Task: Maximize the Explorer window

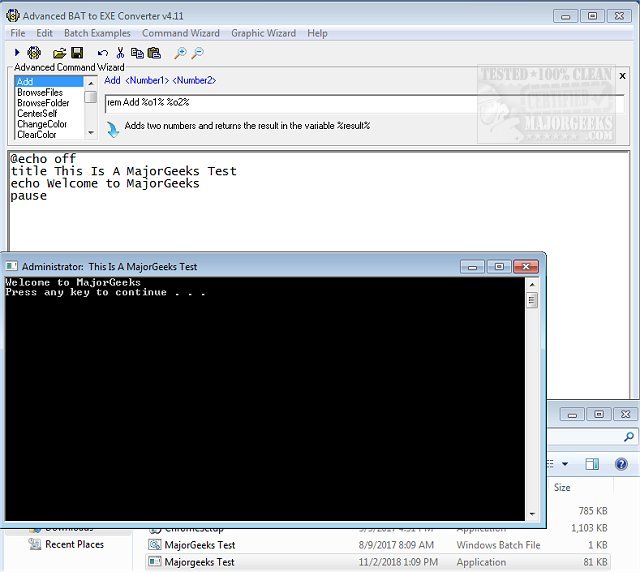Action: (599, 414)
